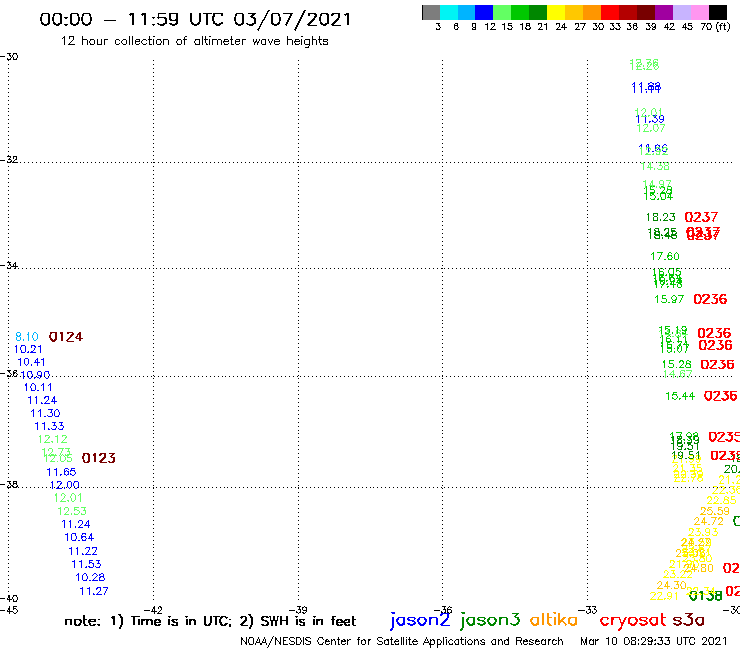Image resolution: width=740 pixels, height=650 pixels.
Task: Click the dark red 0123 time label
Action: (x=99, y=458)
